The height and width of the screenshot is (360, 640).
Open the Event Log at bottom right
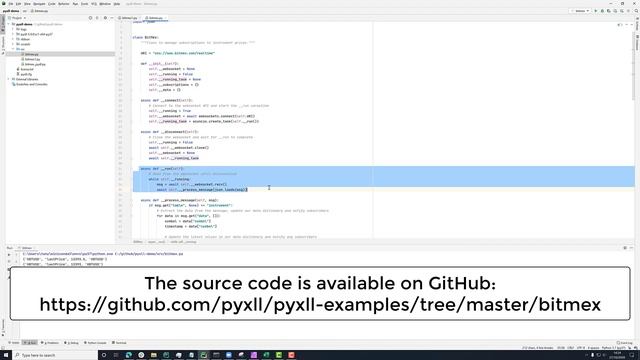coord(625,343)
